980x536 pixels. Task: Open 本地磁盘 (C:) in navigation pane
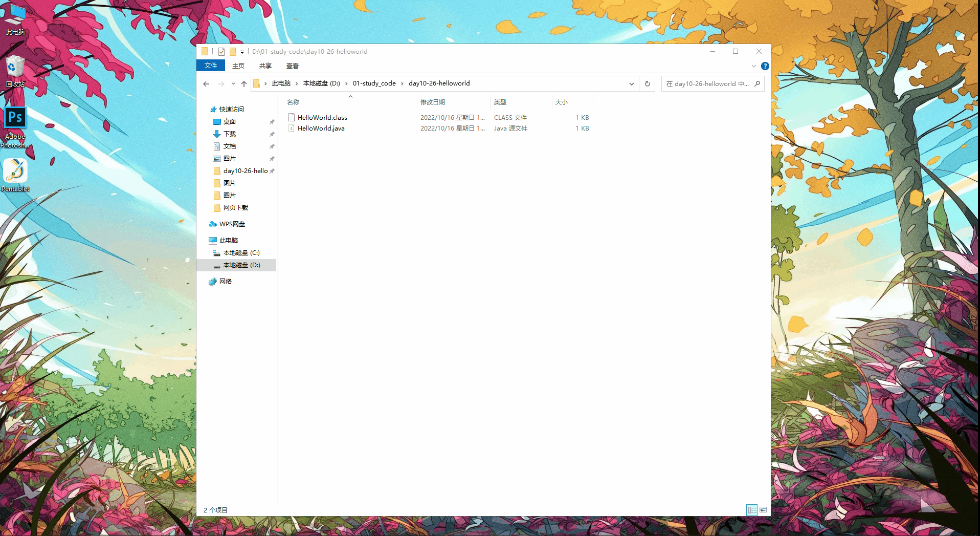(x=241, y=253)
